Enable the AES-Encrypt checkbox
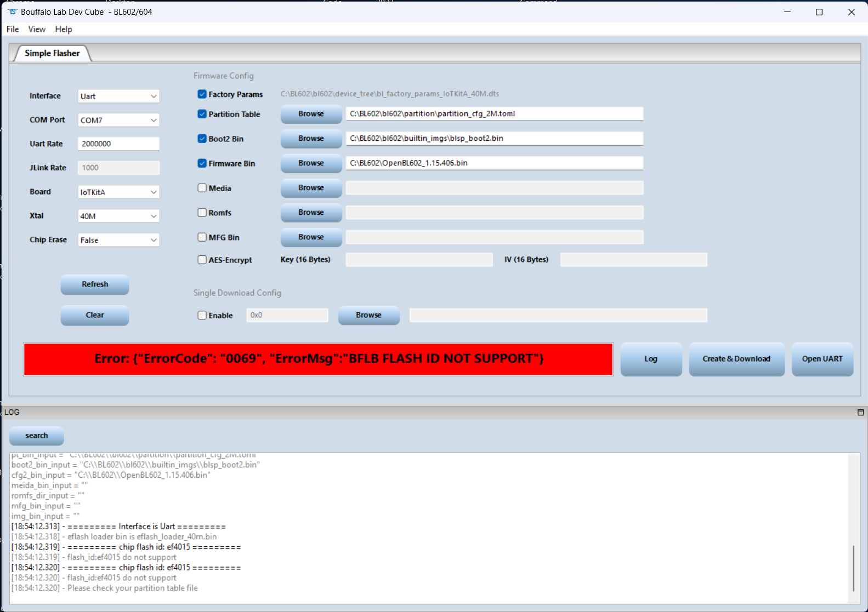Image resolution: width=868 pixels, height=612 pixels. coord(202,260)
